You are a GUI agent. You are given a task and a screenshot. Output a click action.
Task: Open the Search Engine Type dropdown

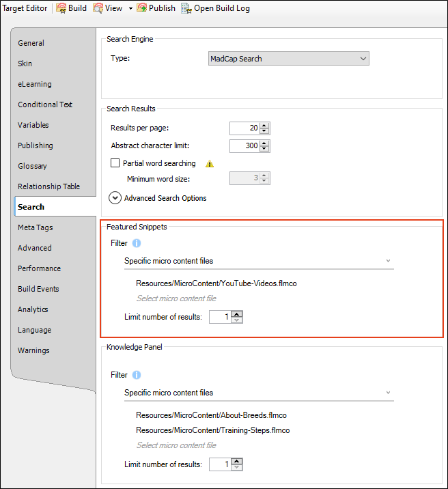tap(289, 59)
